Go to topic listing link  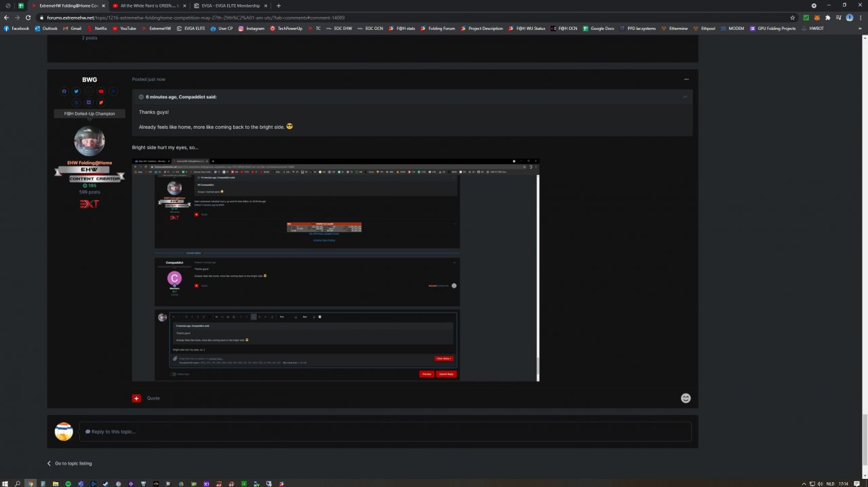point(73,463)
